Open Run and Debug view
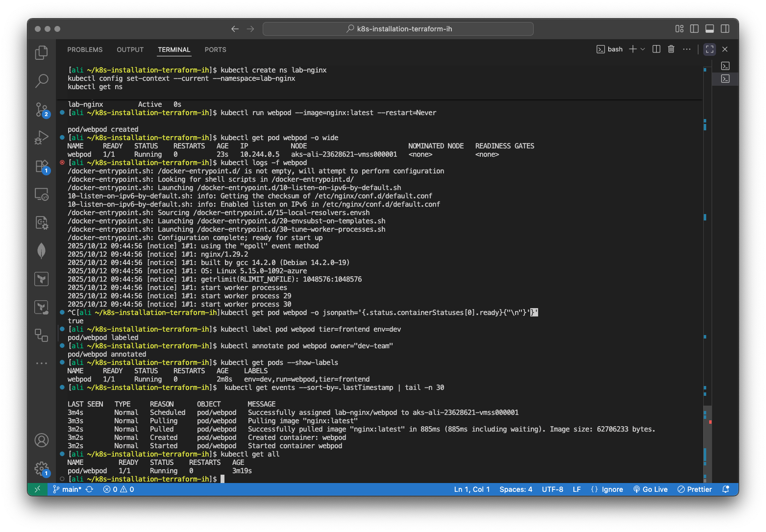The width and height of the screenshot is (766, 532). [42, 138]
